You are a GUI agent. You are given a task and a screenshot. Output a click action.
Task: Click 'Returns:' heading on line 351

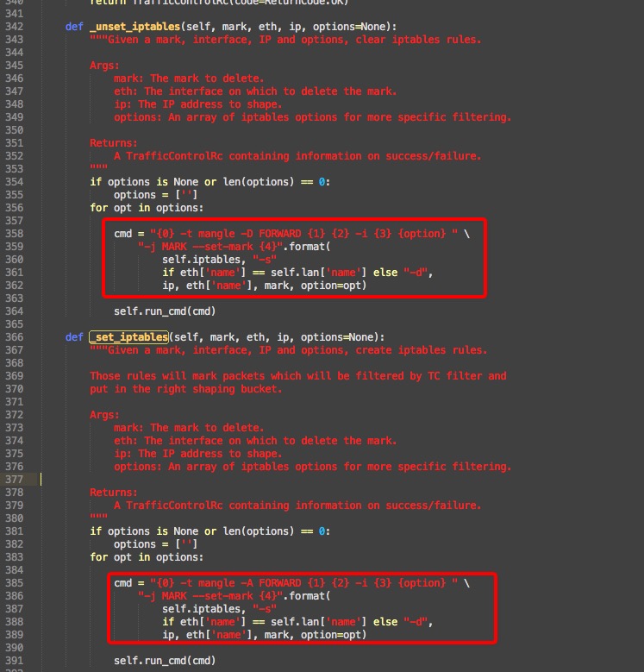pyautogui.click(x=114, y=143)
